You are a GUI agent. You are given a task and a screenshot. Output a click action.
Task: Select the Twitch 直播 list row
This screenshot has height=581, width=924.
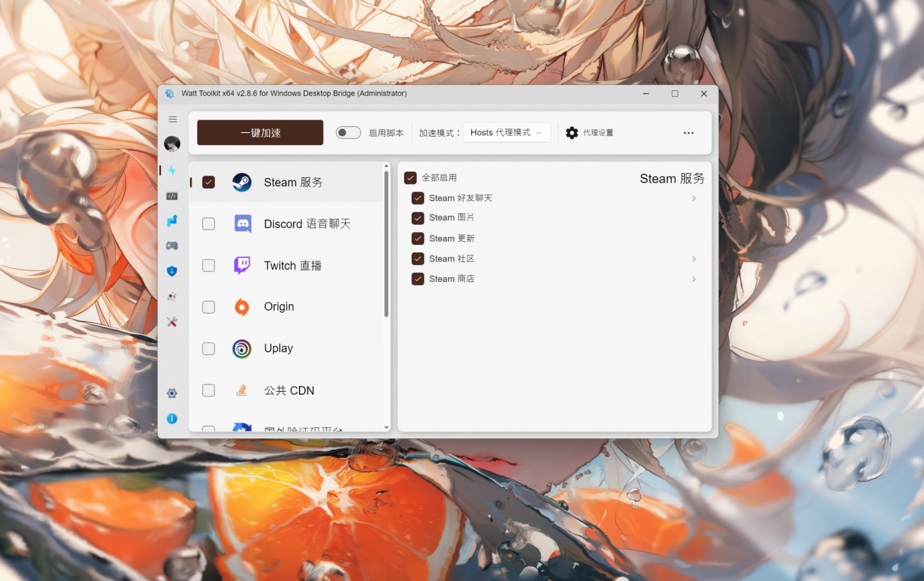(x=286, y=265)
